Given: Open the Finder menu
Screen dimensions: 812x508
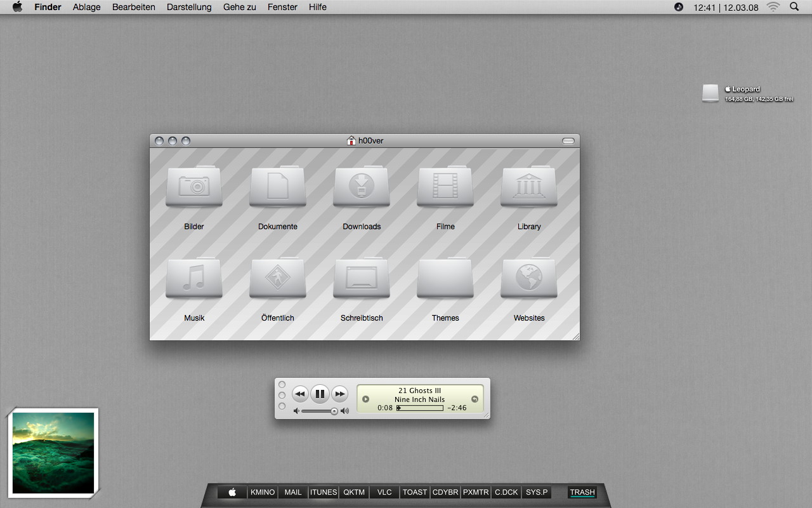Looking at the screenshot, I should tap(48, 7).
